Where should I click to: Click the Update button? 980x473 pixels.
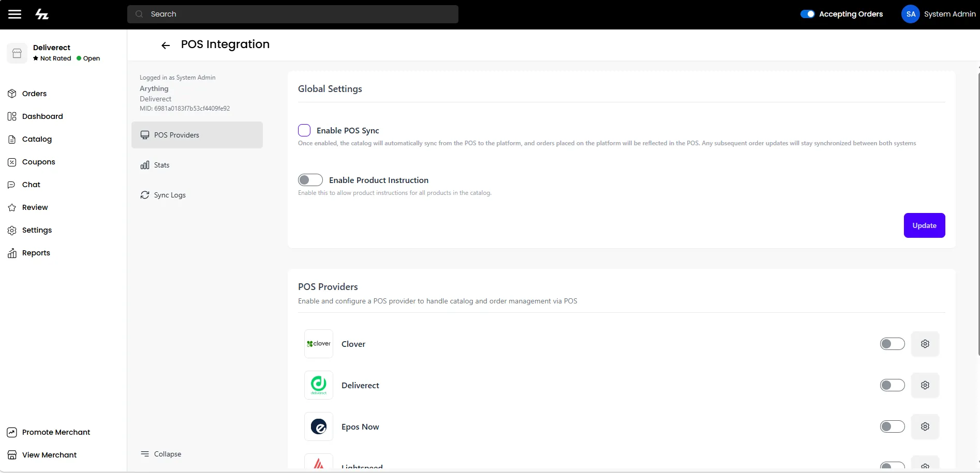[x=924, y=225]
